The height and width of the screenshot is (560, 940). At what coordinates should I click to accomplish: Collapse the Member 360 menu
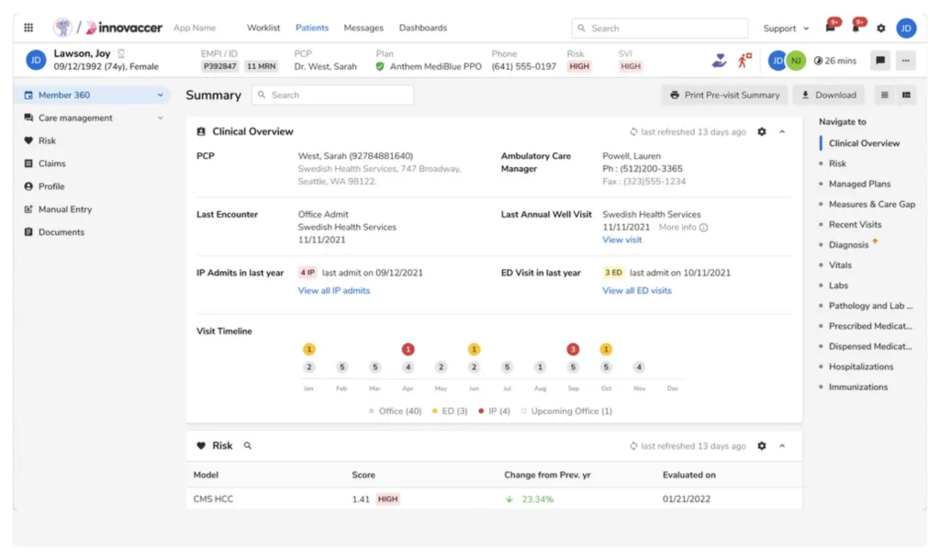(x=160, y=95)
